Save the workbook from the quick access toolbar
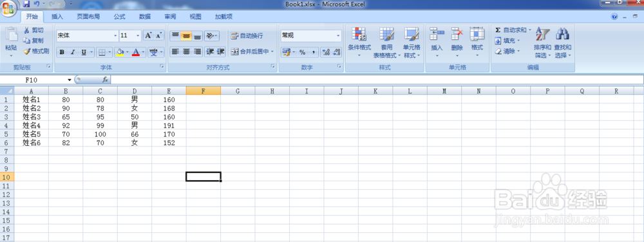Viewport: 644px width, 242px height. (x=26, y=4)
